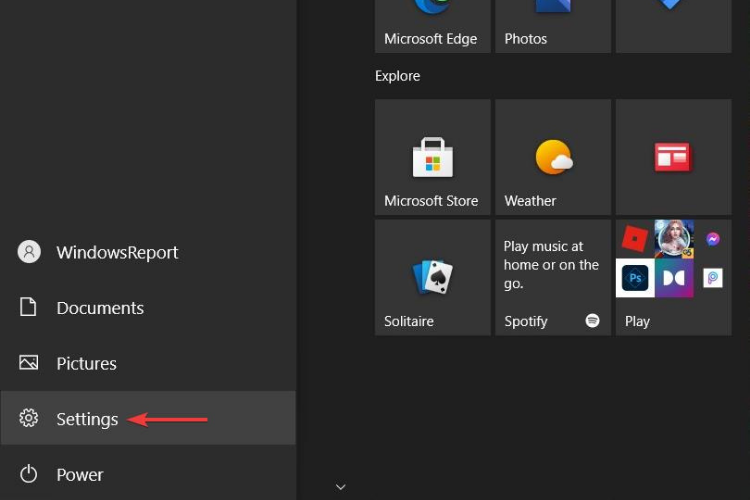This screenshot has height=500, width=750.
Task: Open the Photos tile
Action: point(553,26)
